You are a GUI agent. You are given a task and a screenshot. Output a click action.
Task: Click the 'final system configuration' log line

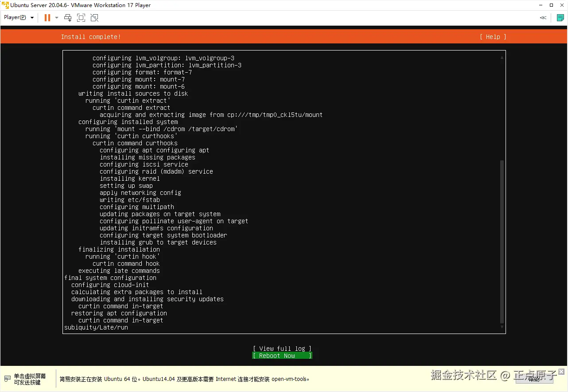110,278
